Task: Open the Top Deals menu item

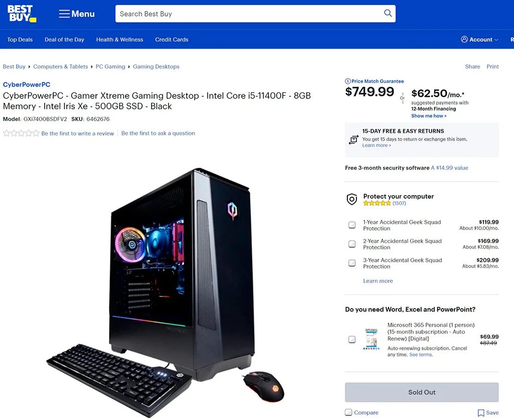Action: [x=20, y=40]
